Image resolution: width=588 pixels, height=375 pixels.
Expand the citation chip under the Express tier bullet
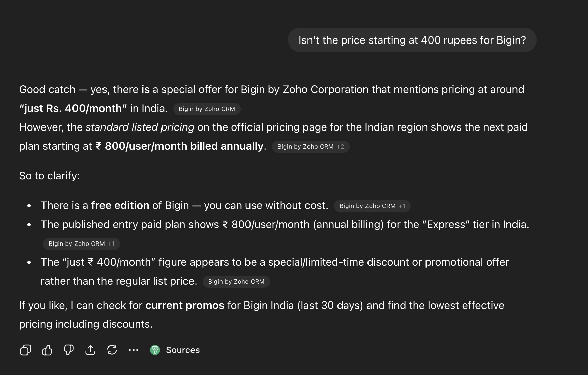tap(81, 244)
